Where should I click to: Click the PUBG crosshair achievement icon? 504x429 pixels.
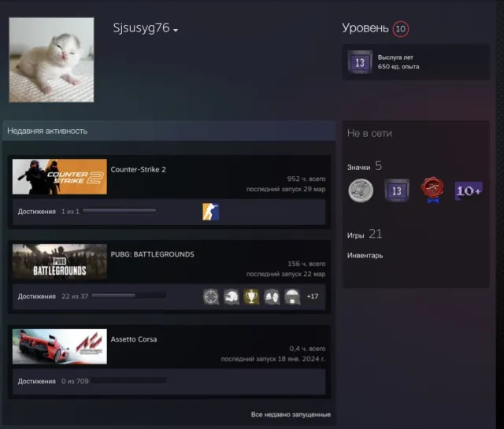211,296
